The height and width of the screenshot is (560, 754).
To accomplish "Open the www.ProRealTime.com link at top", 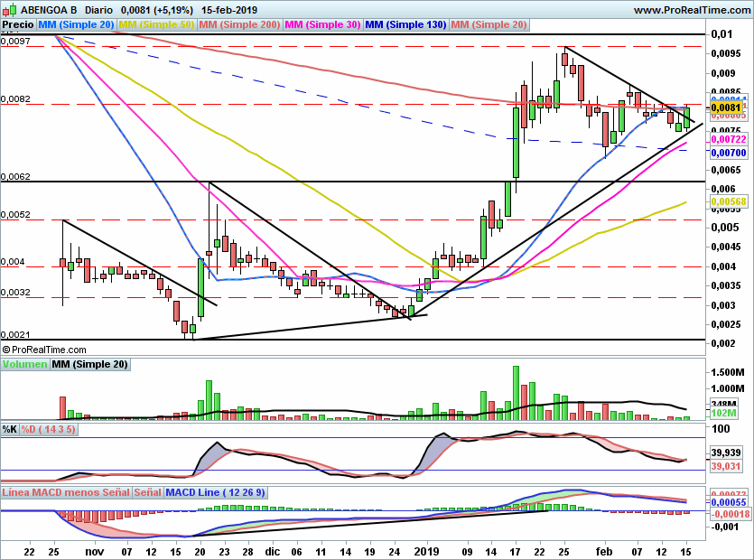I will click(x=692, y=10).
